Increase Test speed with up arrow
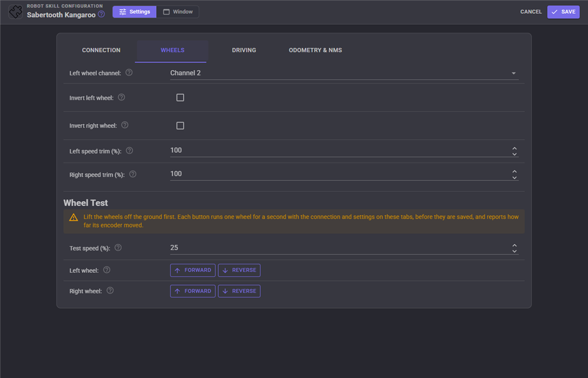The image size is (588, 378). (x=514, y=246)
